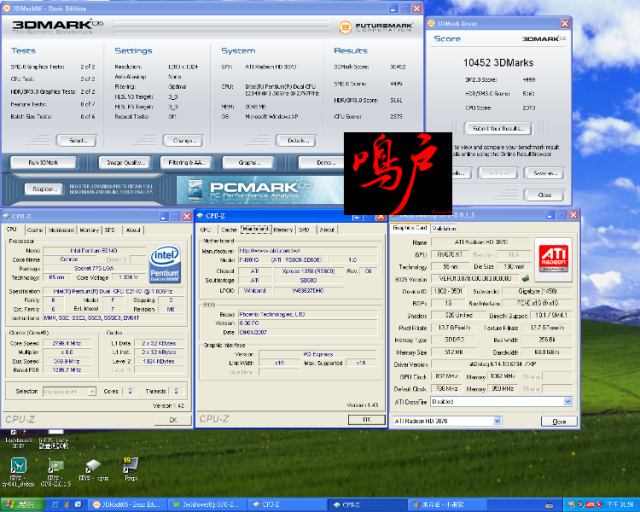Click OK in CPU-Z processor window
The image size is (640, 512).
tap(173, 420)
